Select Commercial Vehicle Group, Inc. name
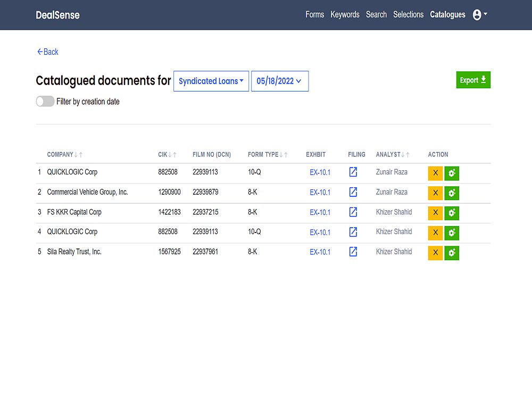Image resolution: width=532 pixels, height=399 pixels. (88, 192)
